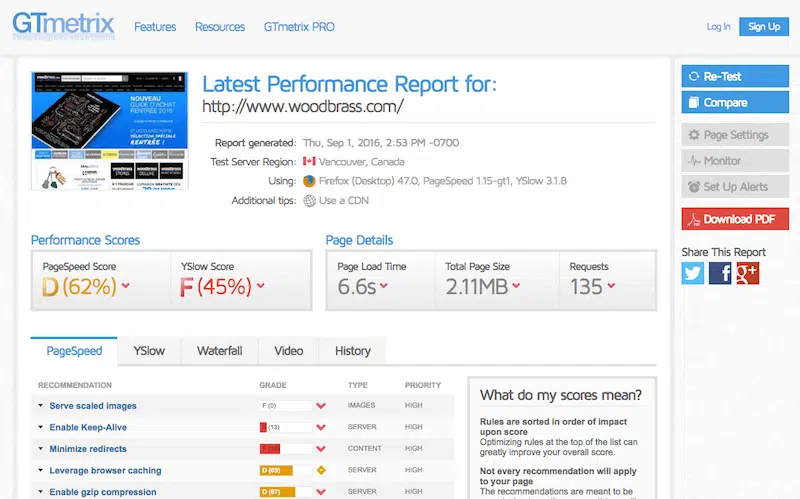Click the Sign Up button
800x499 pixels.
764,27
